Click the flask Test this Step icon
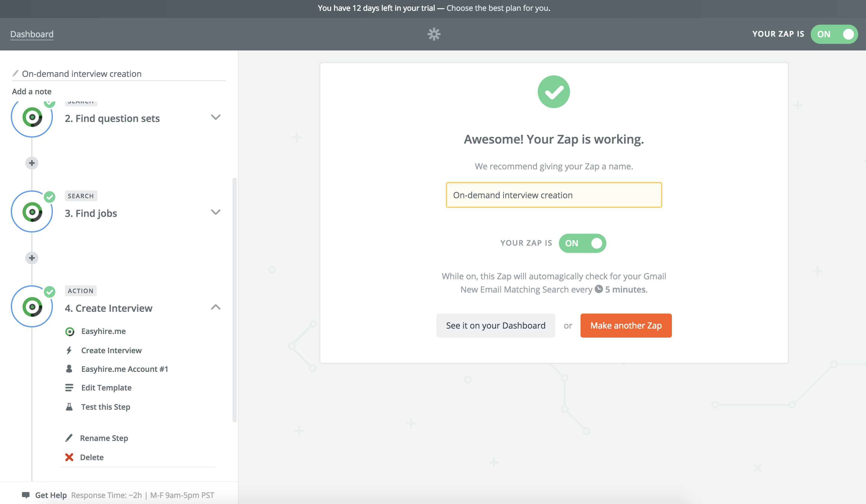 point(69,407)
